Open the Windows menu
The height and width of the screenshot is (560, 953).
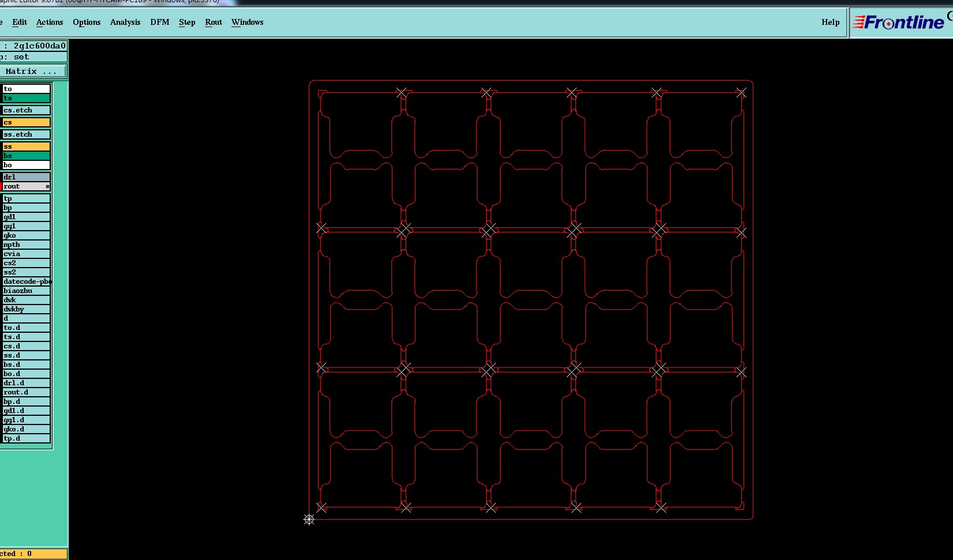[248, 22]
